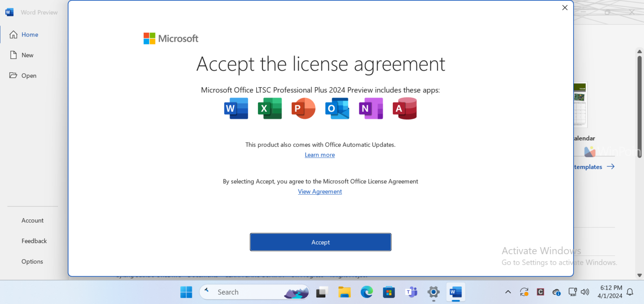Select the Outlook app icon
This screenshot has height=304, width=644.
click(337, 108)
